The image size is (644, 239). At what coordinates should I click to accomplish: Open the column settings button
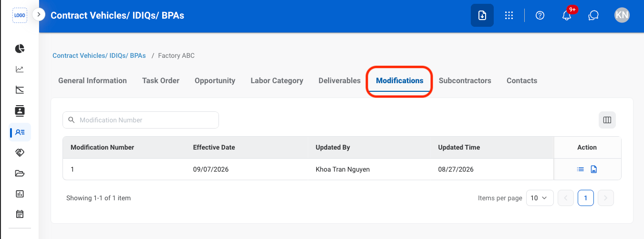(607, 120)
